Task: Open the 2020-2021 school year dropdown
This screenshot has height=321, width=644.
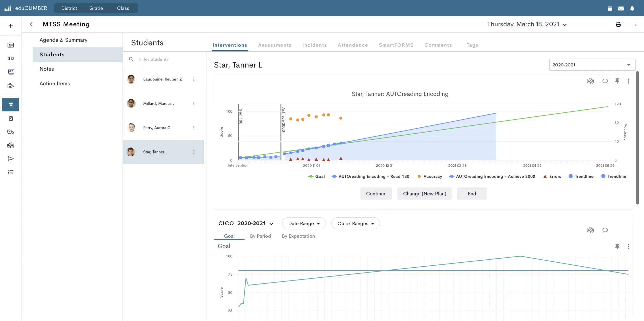Action: tap(592, 65)
